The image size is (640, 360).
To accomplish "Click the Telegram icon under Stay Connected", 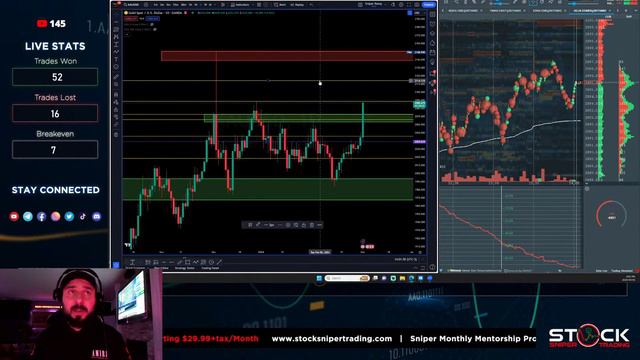I will point(28,216).
